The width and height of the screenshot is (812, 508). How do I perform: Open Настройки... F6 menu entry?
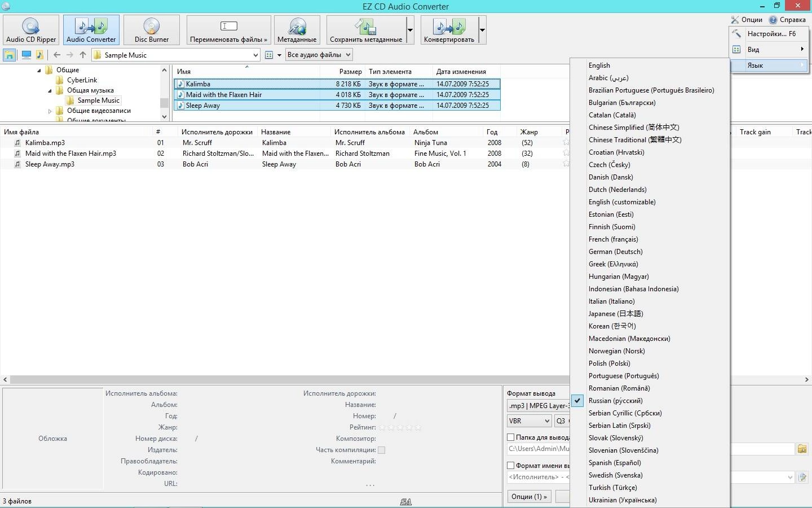(769, 34)
